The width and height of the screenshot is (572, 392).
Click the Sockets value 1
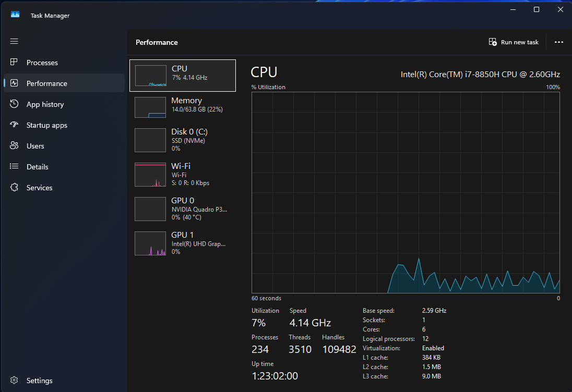424,320
